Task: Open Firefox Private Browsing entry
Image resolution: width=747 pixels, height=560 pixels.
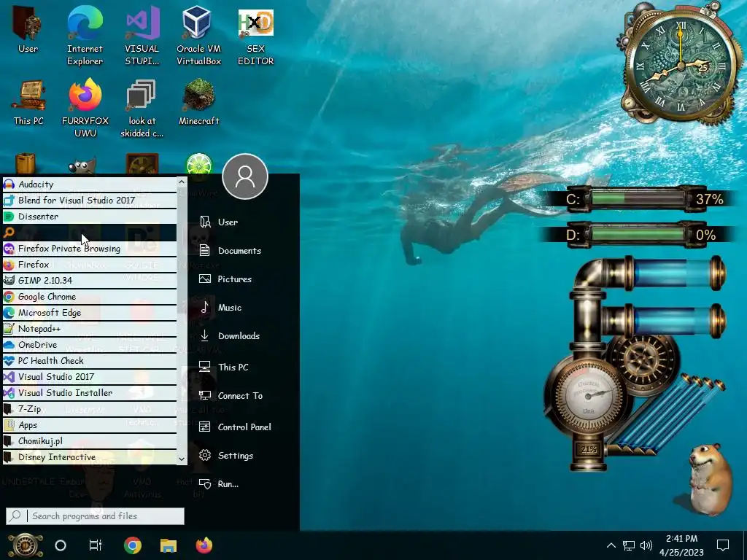Action: tap(90, 249)
